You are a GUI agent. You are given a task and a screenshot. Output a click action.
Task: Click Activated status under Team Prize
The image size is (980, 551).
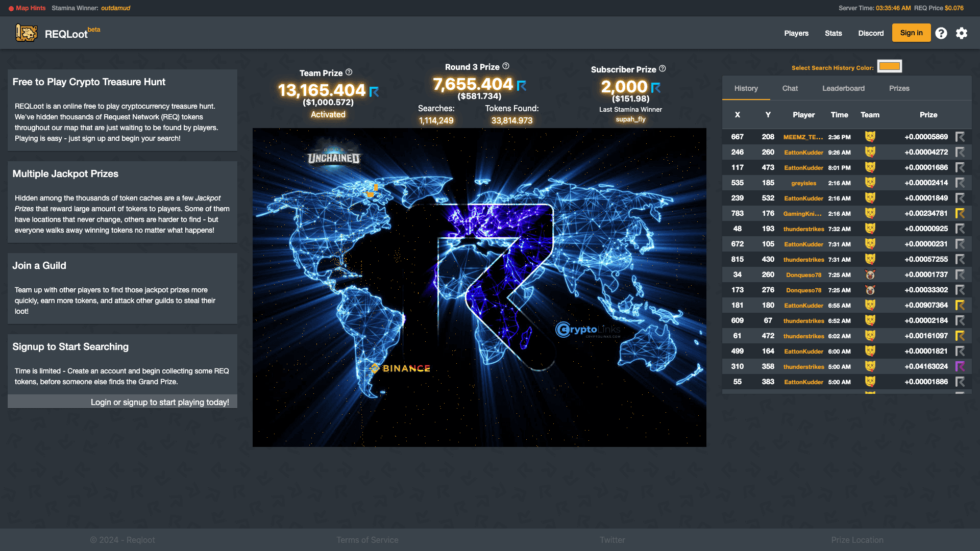(328, 114)
